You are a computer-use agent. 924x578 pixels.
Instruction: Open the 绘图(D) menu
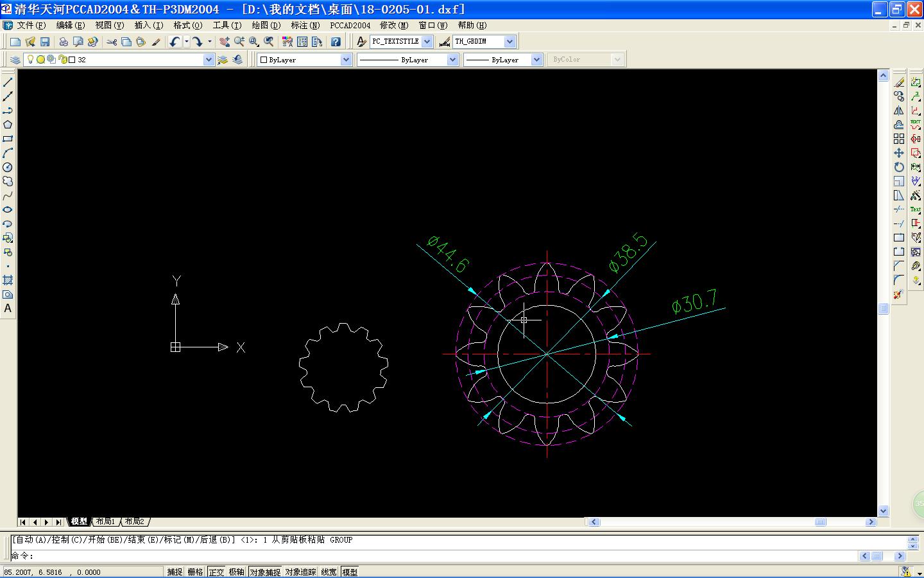pos(266,26)
